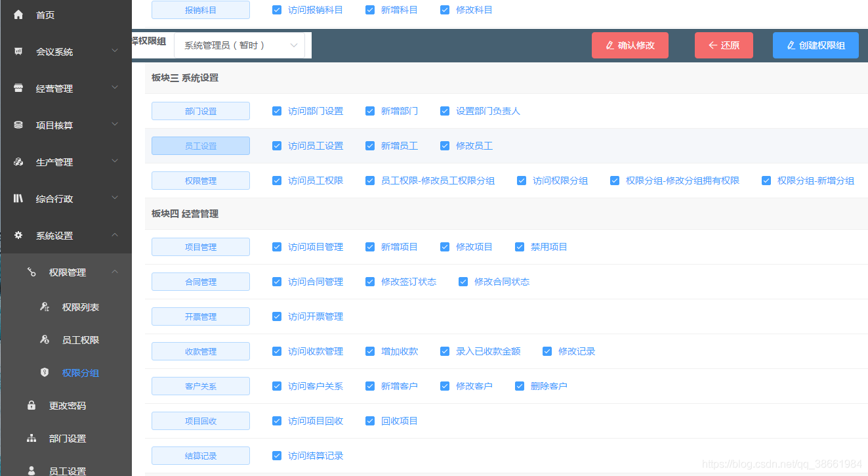Toggle the 删除客户 permission checkbox
Viewport: 868px width, 476px height.
click(520, 385)
